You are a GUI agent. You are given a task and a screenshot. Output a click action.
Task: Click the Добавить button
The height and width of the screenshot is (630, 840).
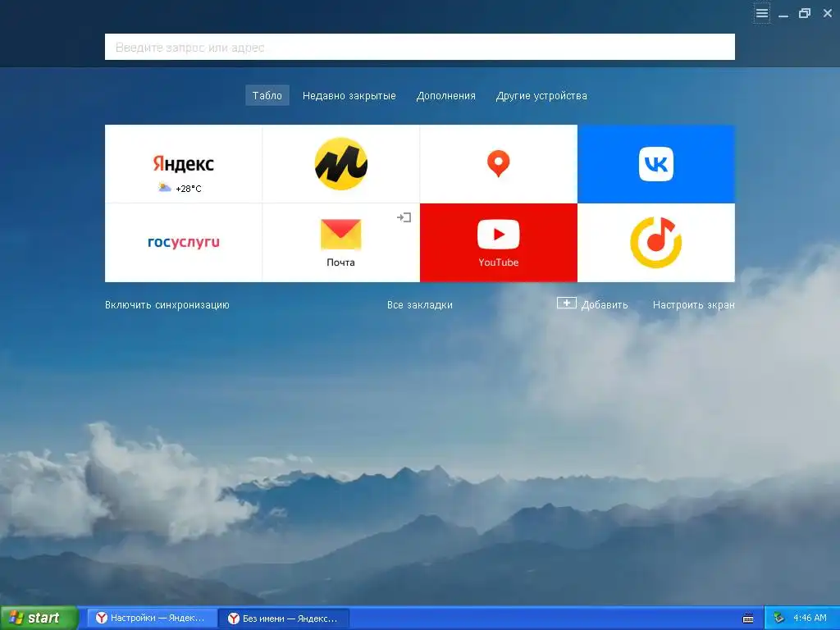pos(592,304)
